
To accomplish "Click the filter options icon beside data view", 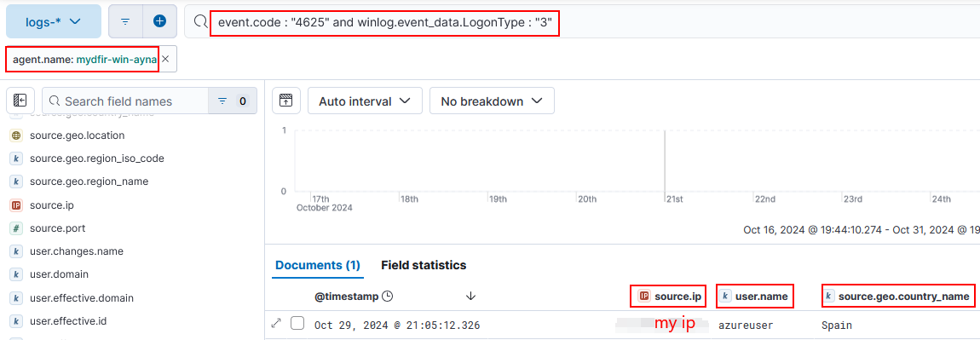I will click(125, 21).
